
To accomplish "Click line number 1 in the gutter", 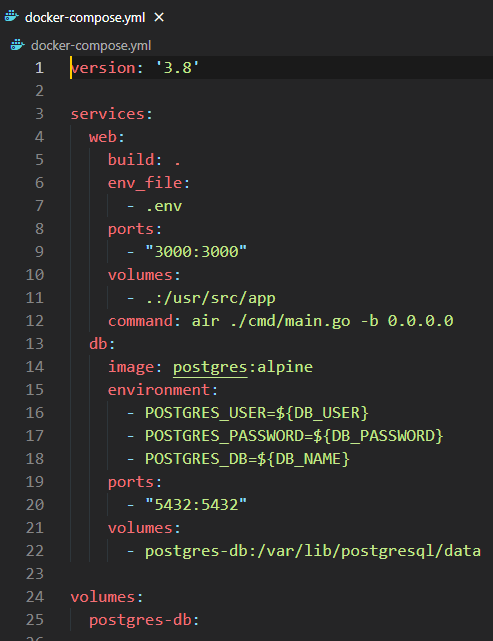I will (x=39, y=67).
